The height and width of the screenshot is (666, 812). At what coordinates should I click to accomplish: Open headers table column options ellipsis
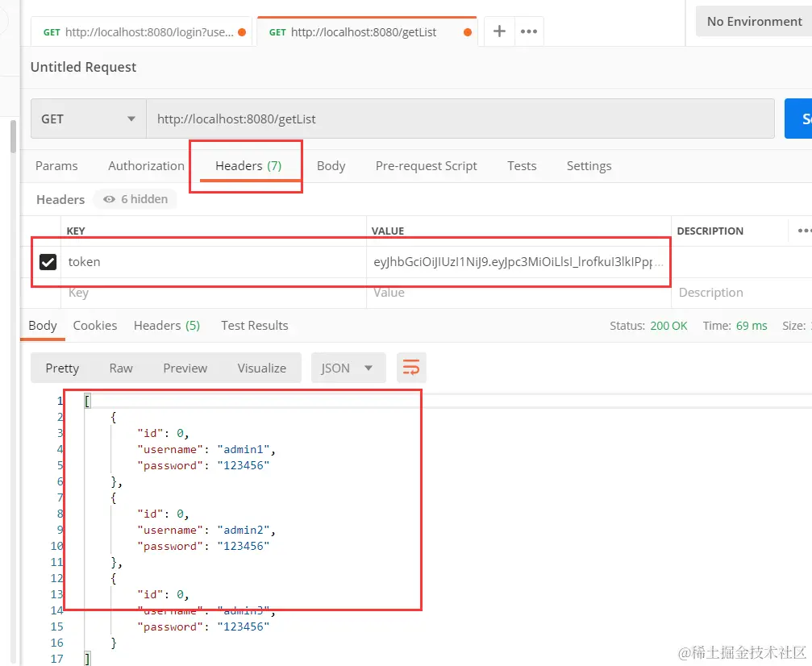(x=803, y=231)
